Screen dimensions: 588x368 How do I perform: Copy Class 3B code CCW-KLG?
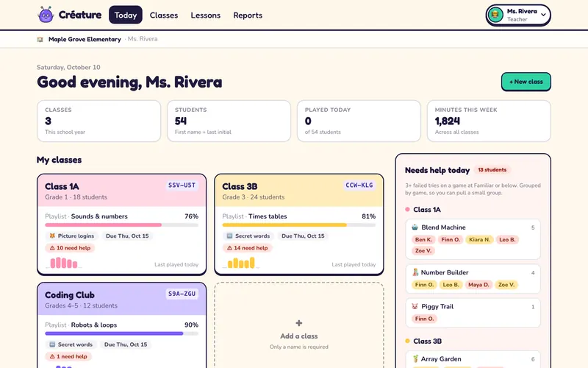359,185
